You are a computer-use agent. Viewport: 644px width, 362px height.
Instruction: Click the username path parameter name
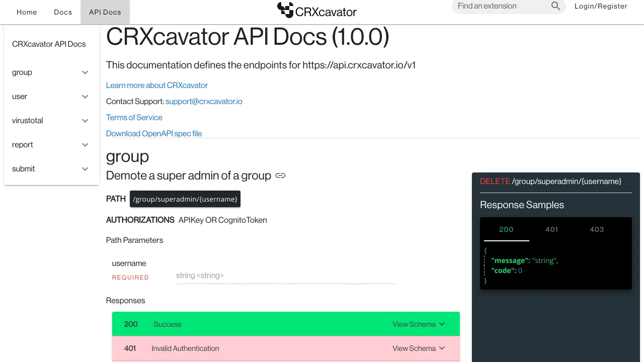[x=129, y=263]
